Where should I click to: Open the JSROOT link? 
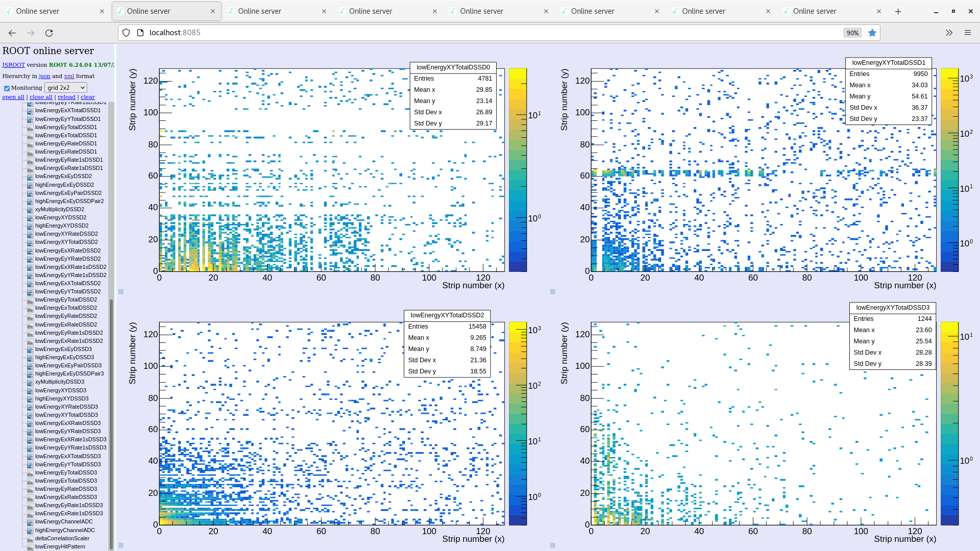tap(13, 65)
